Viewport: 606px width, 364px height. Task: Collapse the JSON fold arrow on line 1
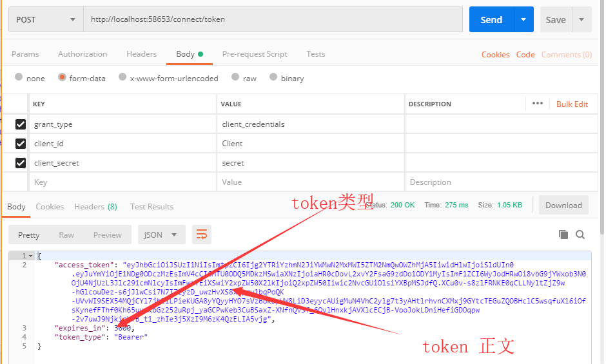pyautogui.click(x=30, y=256)
